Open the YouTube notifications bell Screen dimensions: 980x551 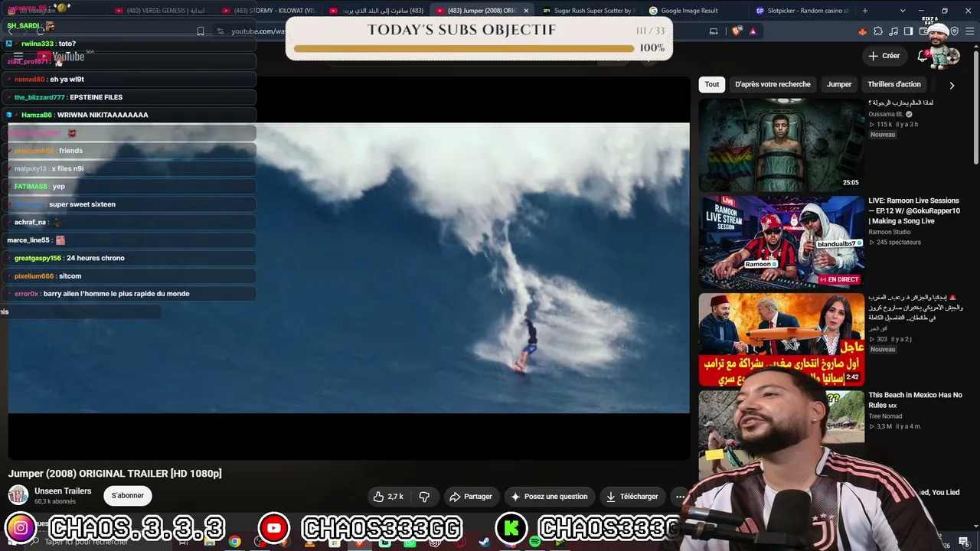pos(922,56)
